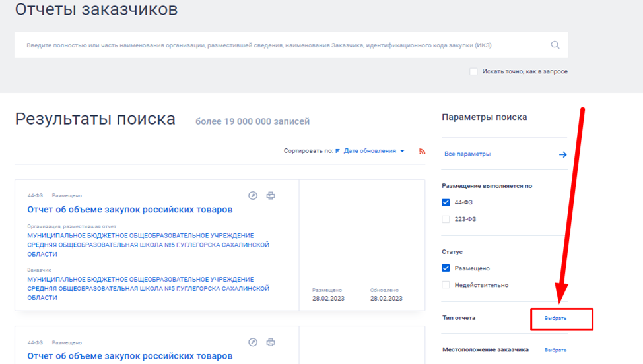Image resolution: width=643 pixels, height=364 pixels.
Task: Click the magnifier search icon in search bar
Action: pos(555,45)
